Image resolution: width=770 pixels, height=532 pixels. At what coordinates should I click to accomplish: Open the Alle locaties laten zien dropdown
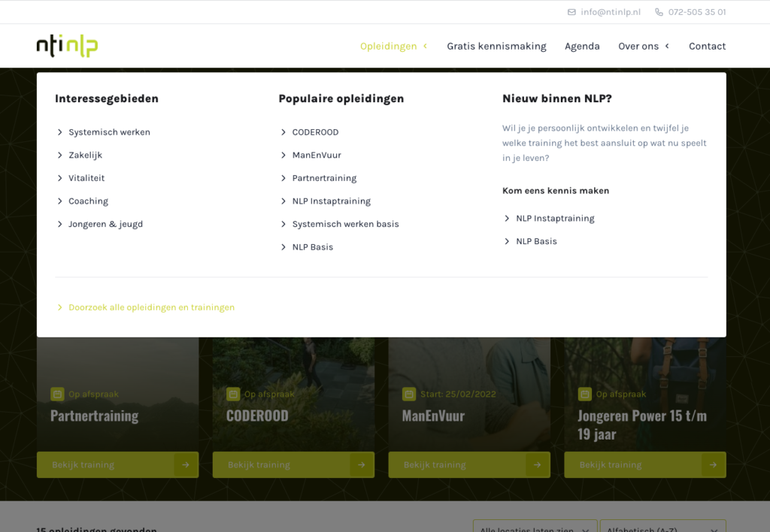coord(535,526)
